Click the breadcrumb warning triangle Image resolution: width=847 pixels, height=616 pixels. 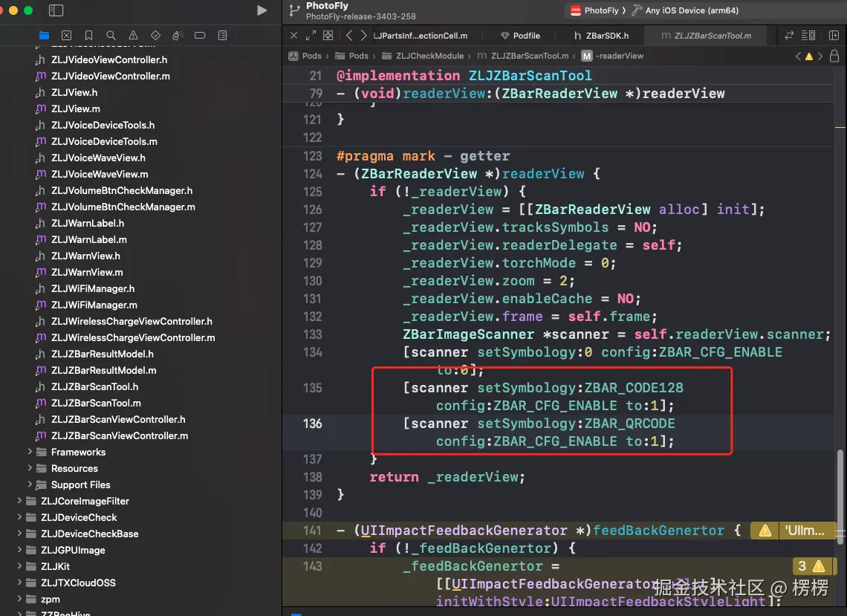pos(809,56)
